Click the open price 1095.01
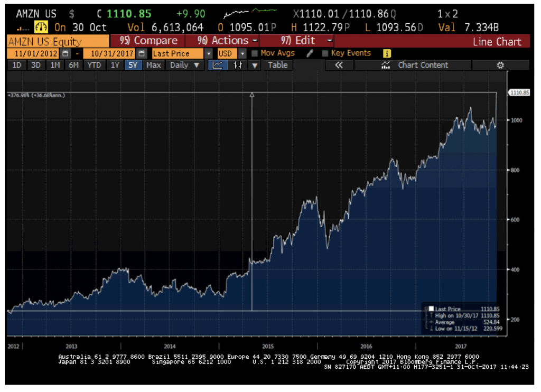Screen dimensions: 541x392 click(x=249, y=27)
